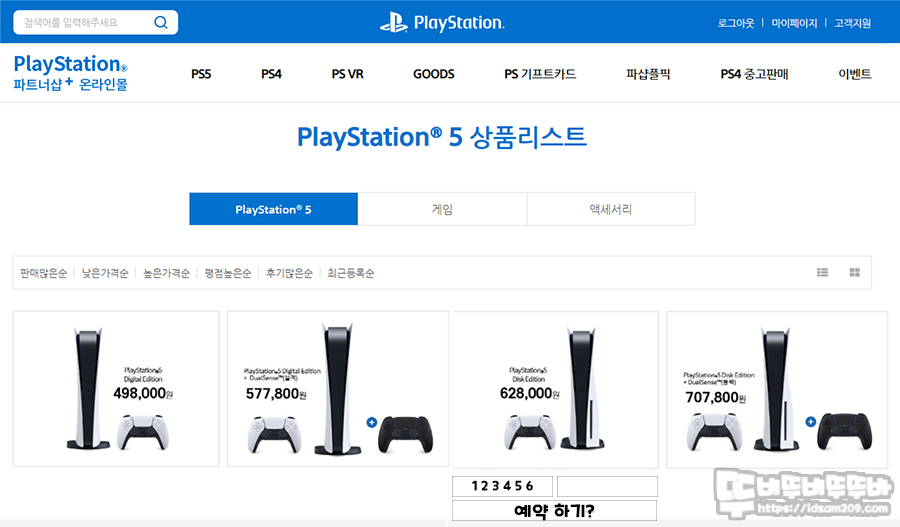Click the 123456 code box
Viewport: 900px width, 527px height.
pos(502,486)
